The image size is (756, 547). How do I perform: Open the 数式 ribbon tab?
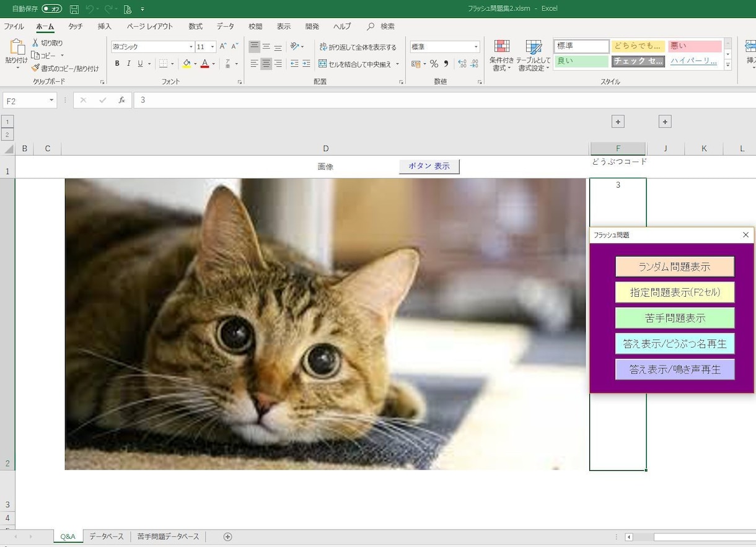coord(196,27)
